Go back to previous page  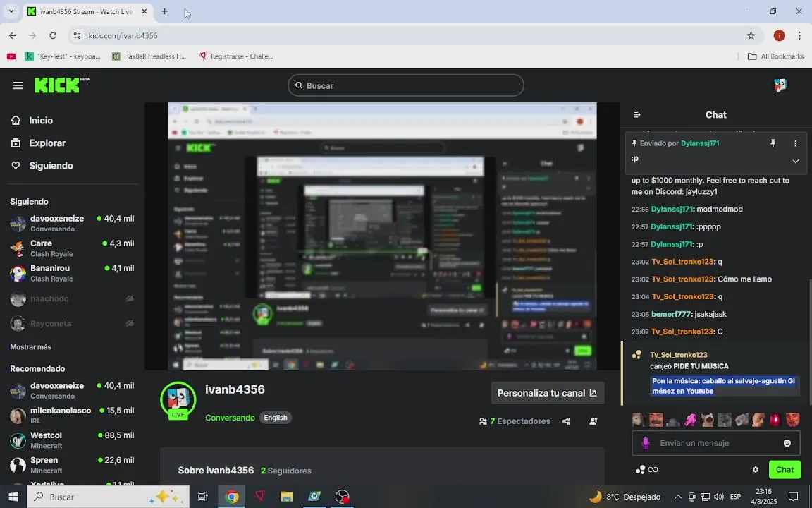[13, 36]
